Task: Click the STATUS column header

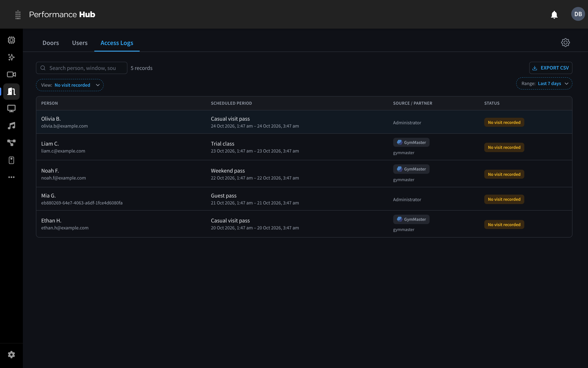Action: click(492, 103)
